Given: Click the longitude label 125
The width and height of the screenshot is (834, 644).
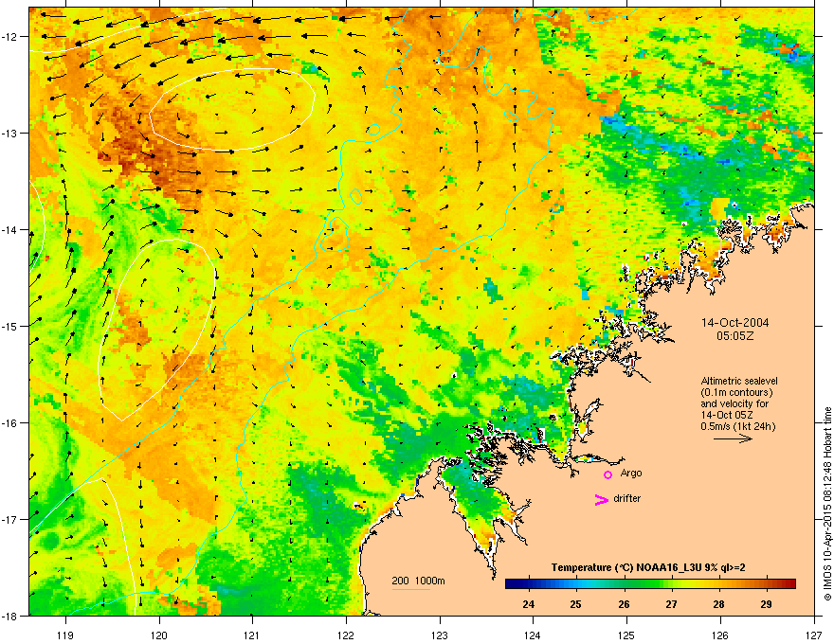Looking at the screenshot, I should (x=626, y=635).
